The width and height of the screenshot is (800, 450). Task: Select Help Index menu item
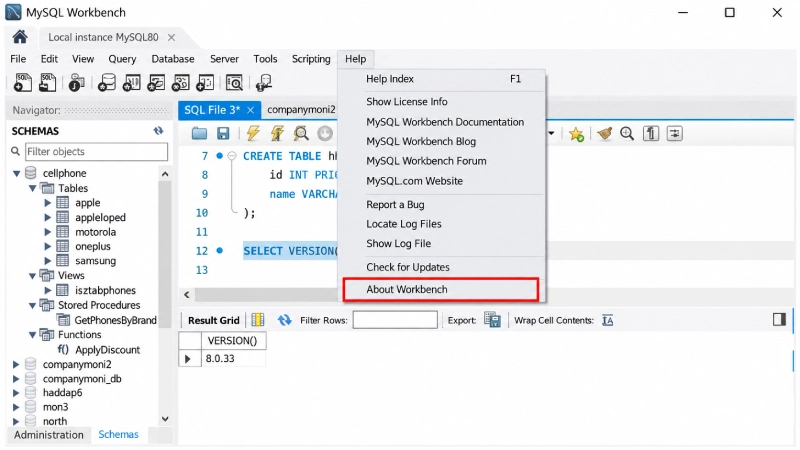click(442, 79)
